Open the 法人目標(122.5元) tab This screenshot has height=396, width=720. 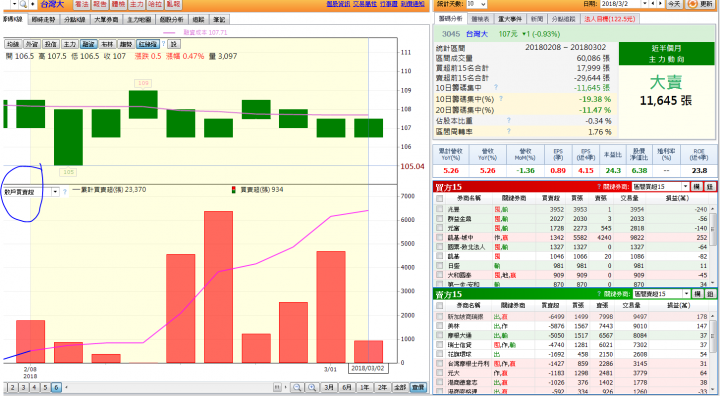tap(610, 19)
